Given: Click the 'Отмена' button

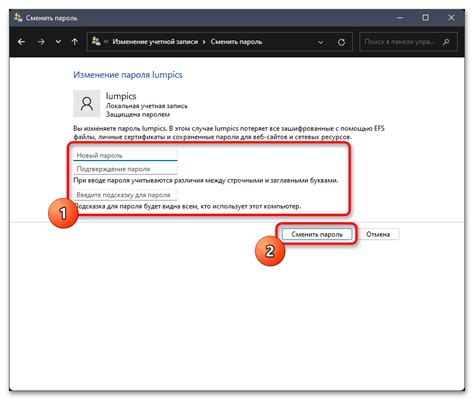Looking at the screenshot, I should 378,234.
